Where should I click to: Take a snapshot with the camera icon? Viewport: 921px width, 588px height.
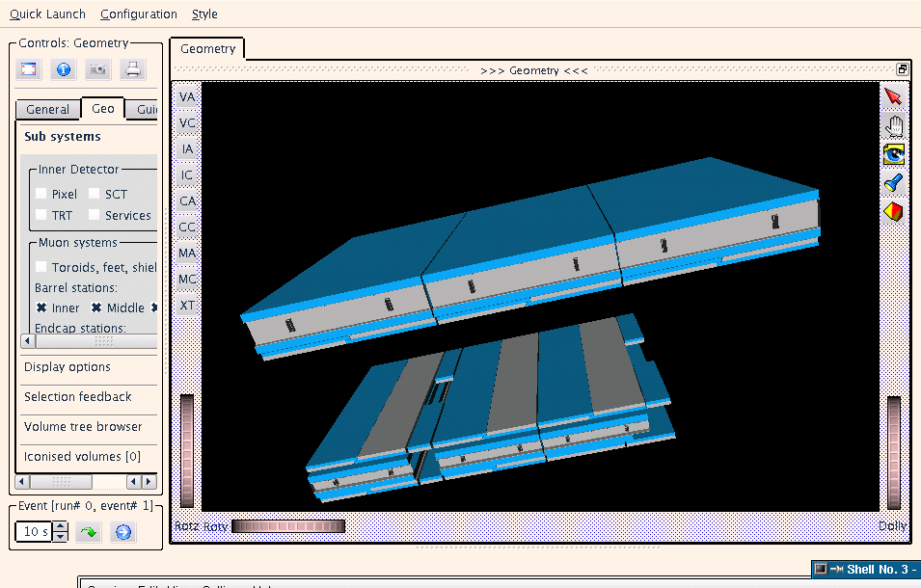(97, 69)
